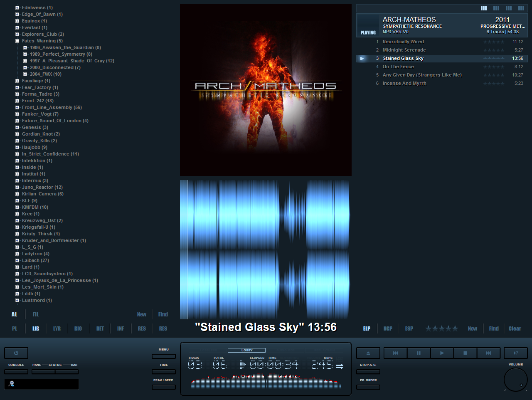Viewport: 532px width, 400px height.
Task: Select the track On The Fence
Action: click(398, 67)
